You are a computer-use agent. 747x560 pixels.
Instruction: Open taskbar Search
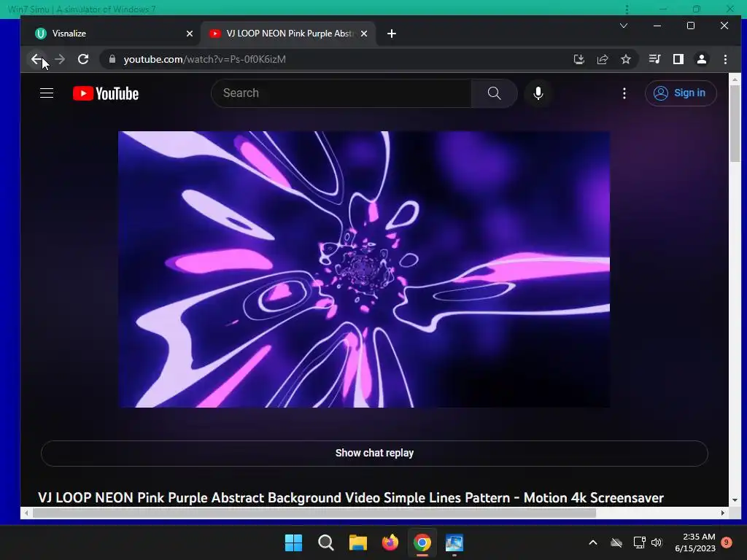tap(326, 542)
